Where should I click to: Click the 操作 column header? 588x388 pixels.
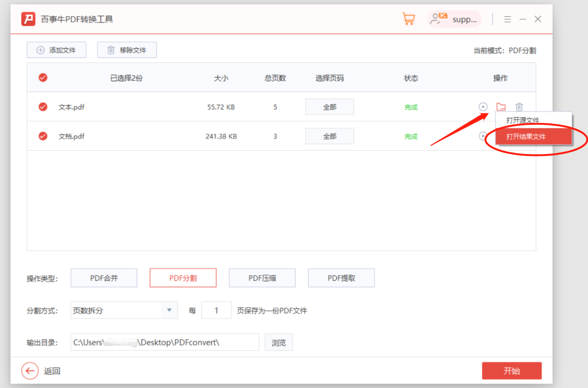500,78
